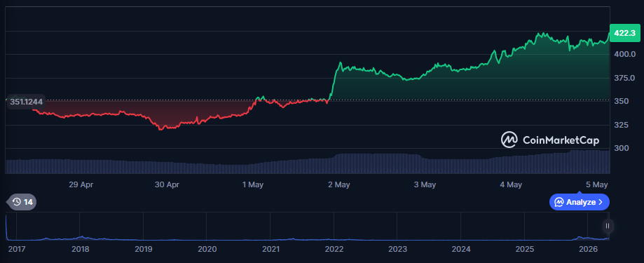Click the 375.0 price axis label
Image resolution: width=644 pixels, height=263 pixels.
click(x=624, y=78)
